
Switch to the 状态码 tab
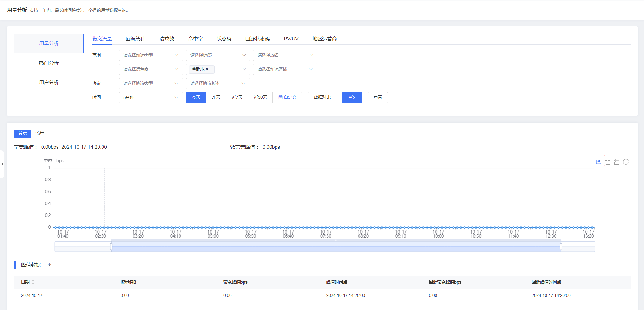click(224, 39)
